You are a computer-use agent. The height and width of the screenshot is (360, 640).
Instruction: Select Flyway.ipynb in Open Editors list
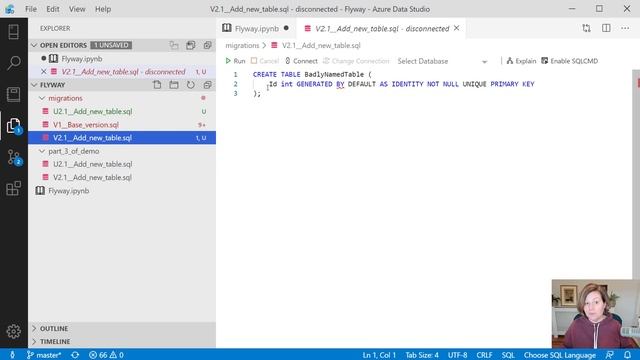(x=122, y=58)
